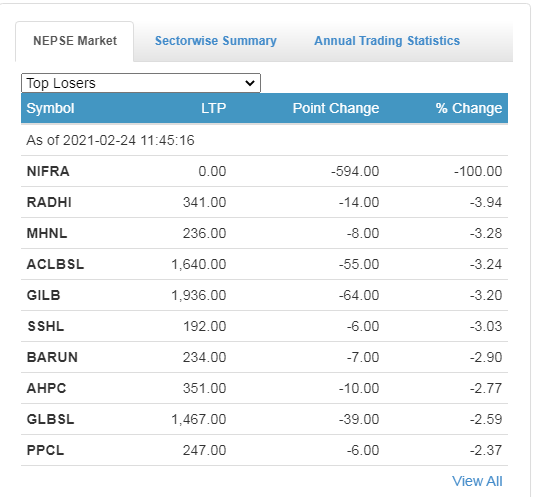
Task: Click SSHL's LTP value 192.00
Action: click(205, 326)
